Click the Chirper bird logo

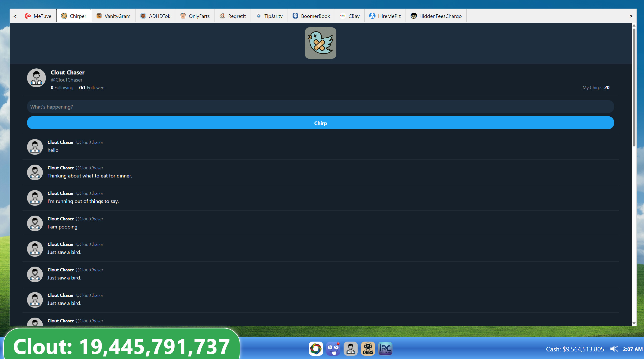(x=320, y=43)
